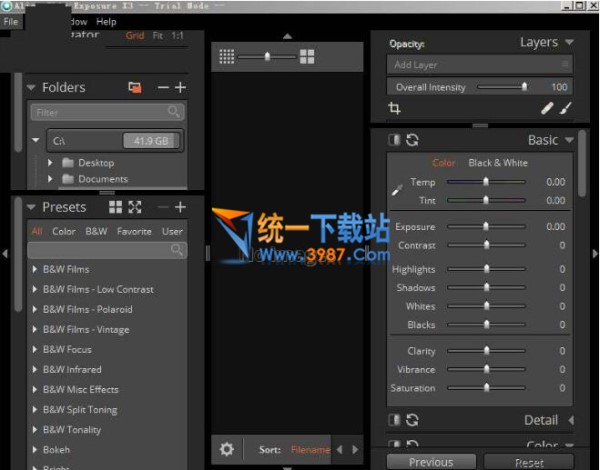Expand B&W Films preset group
600x470 pixels.
tap(35, 269)
